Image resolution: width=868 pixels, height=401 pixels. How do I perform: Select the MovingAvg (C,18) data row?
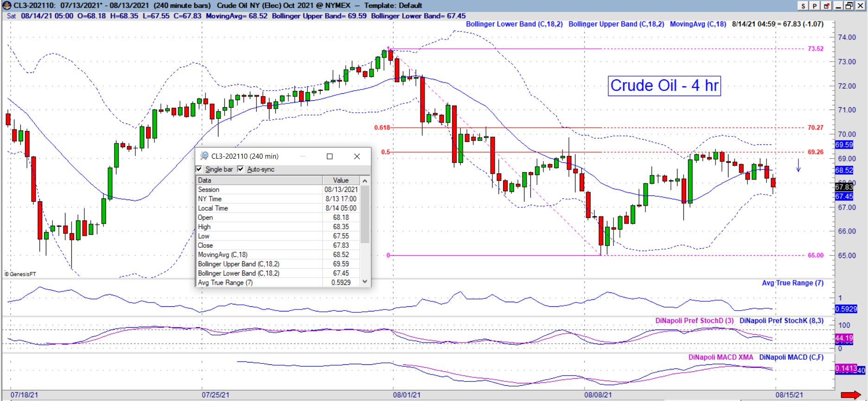click(278, 254)
